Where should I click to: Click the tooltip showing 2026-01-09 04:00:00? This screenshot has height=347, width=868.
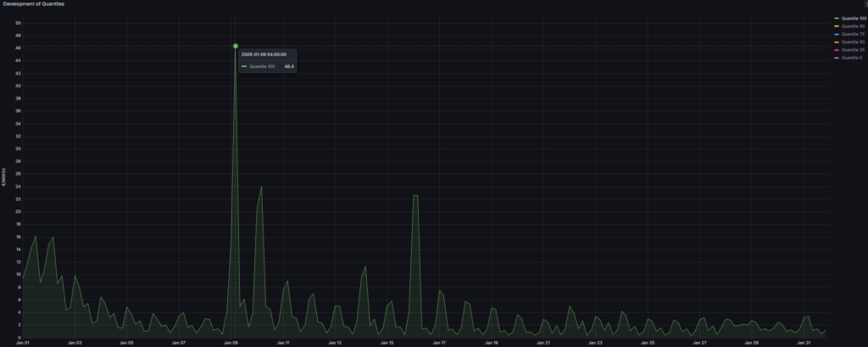pyautogui.click(x=267, y=59)
